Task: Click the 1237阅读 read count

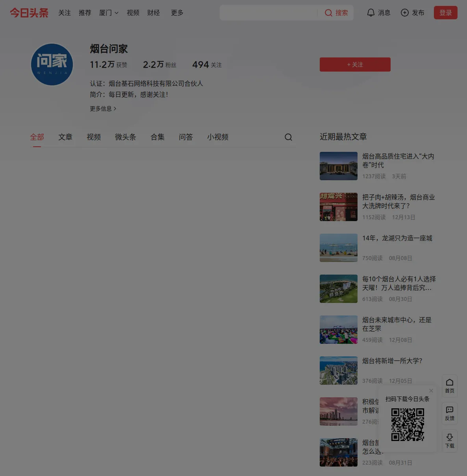Action: [374, 176]
